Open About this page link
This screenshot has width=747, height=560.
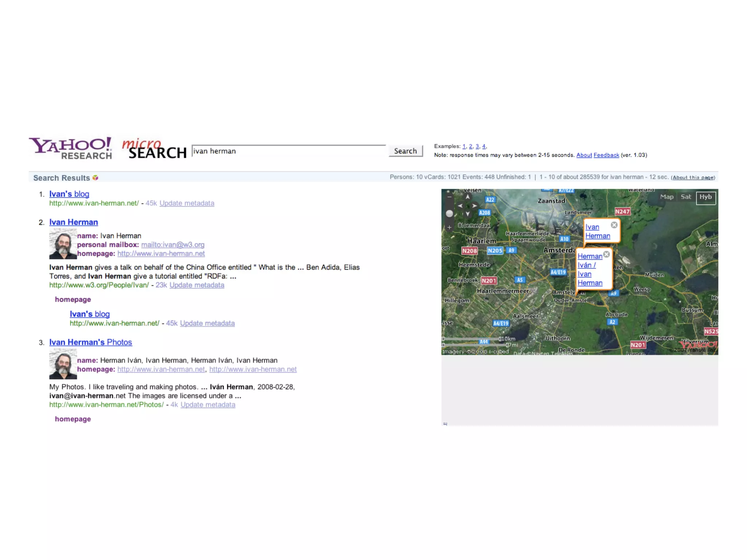point(693,178)
